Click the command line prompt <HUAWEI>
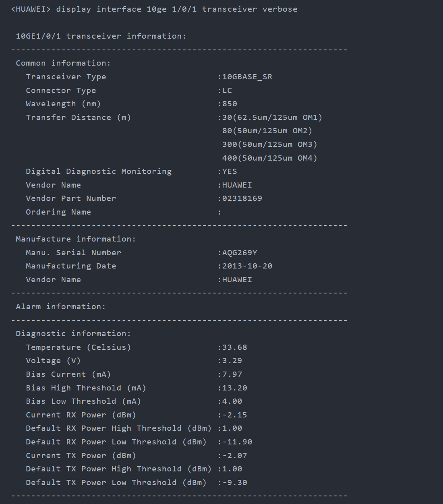 (31, 9)
